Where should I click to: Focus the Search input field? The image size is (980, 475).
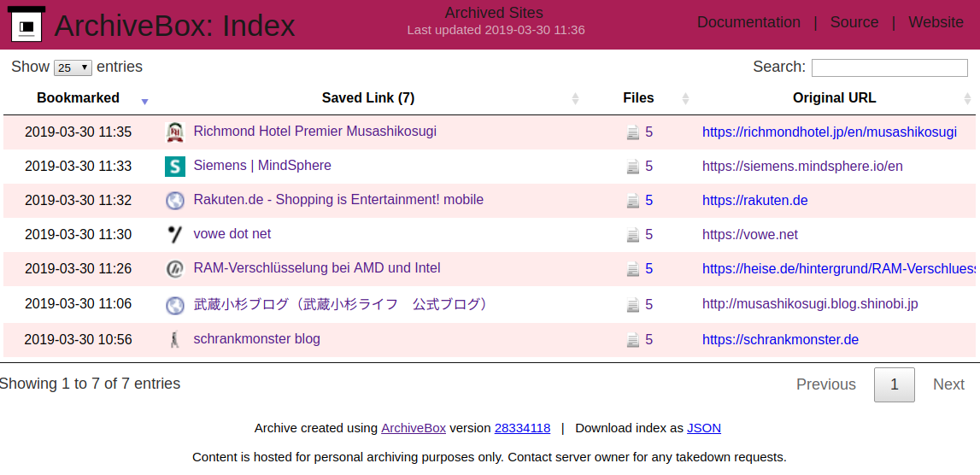(889, 67)
